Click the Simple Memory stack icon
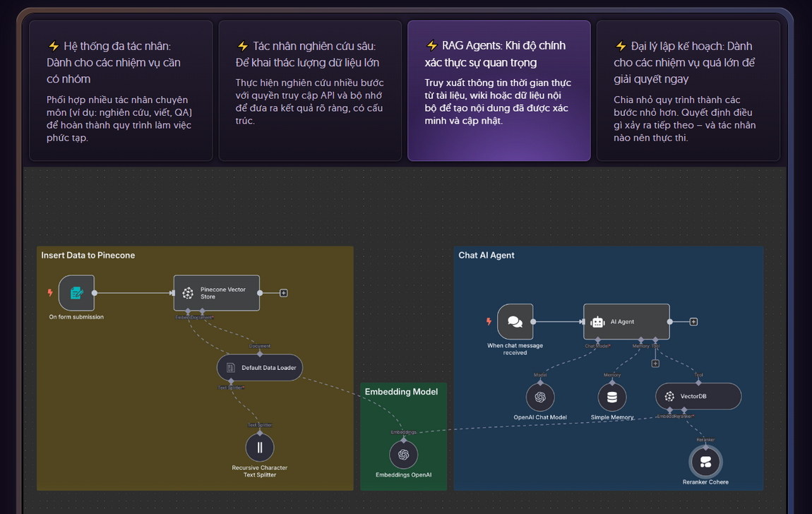 click(611, 396)
